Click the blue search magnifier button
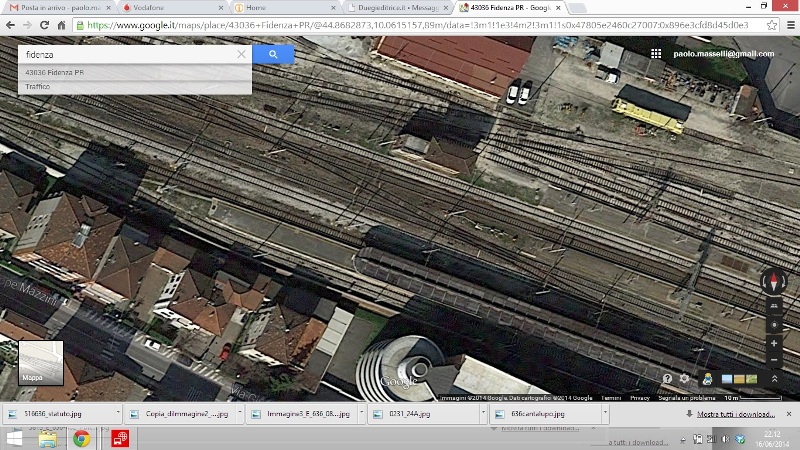 point(272,54)
